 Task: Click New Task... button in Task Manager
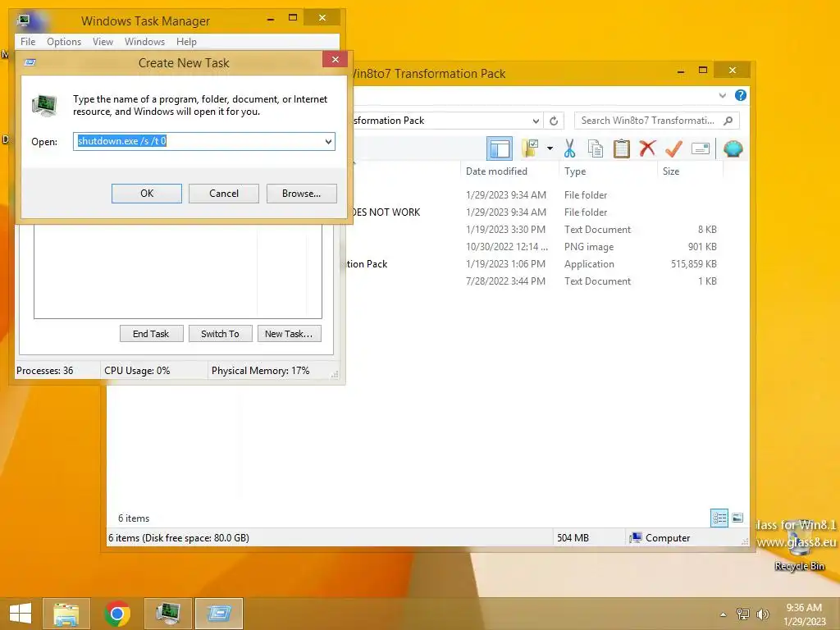[x=290, y=334]
